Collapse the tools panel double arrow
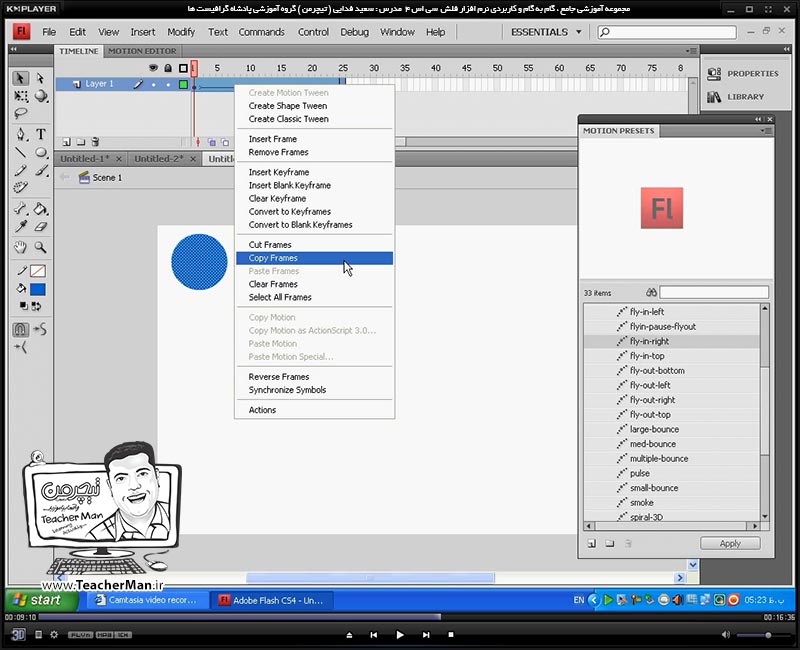Screen dimensions: 800x650 (14, 49)
